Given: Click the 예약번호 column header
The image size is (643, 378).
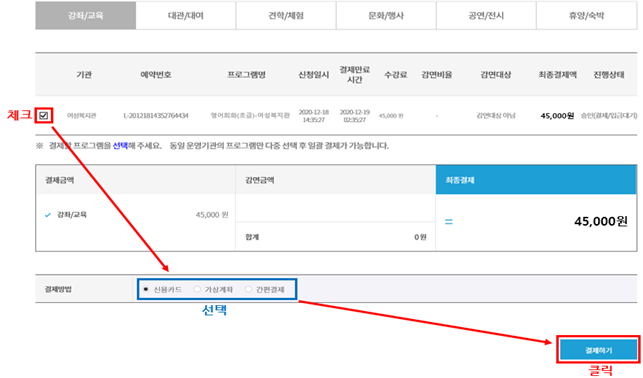Looking at the screenshot, I should (156, 75).
